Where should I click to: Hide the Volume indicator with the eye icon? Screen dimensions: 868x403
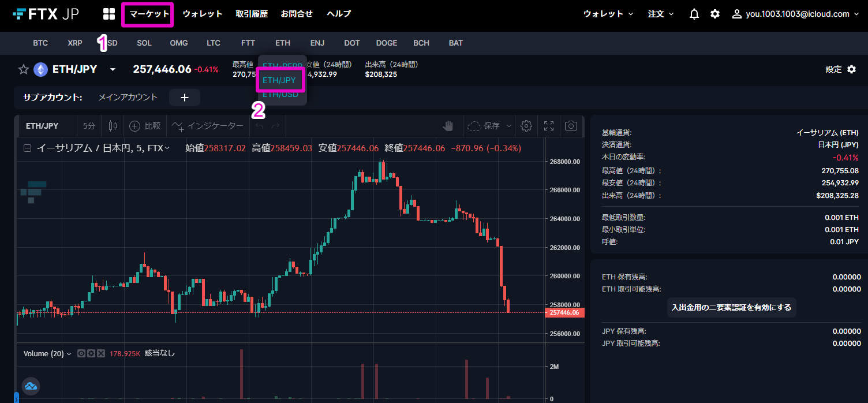[x=81, y=353]
